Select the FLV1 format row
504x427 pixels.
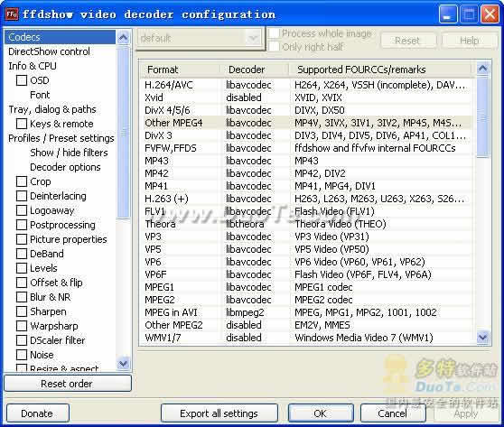(307, 211)
